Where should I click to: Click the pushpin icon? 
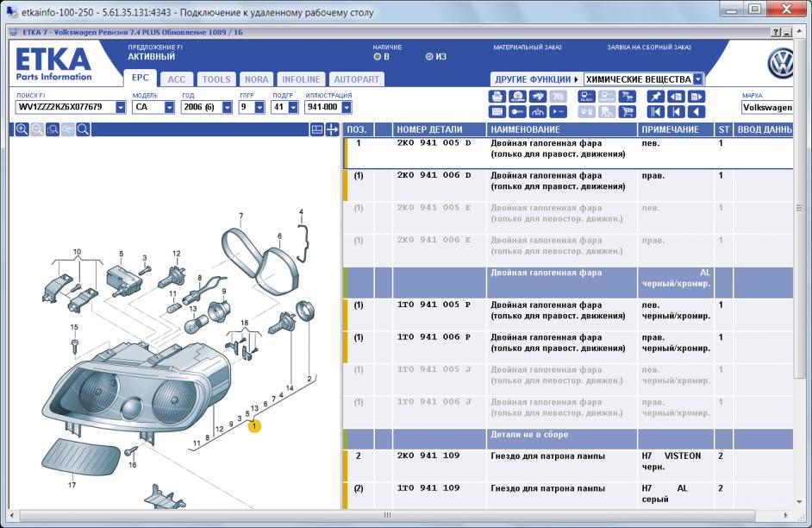656,97
